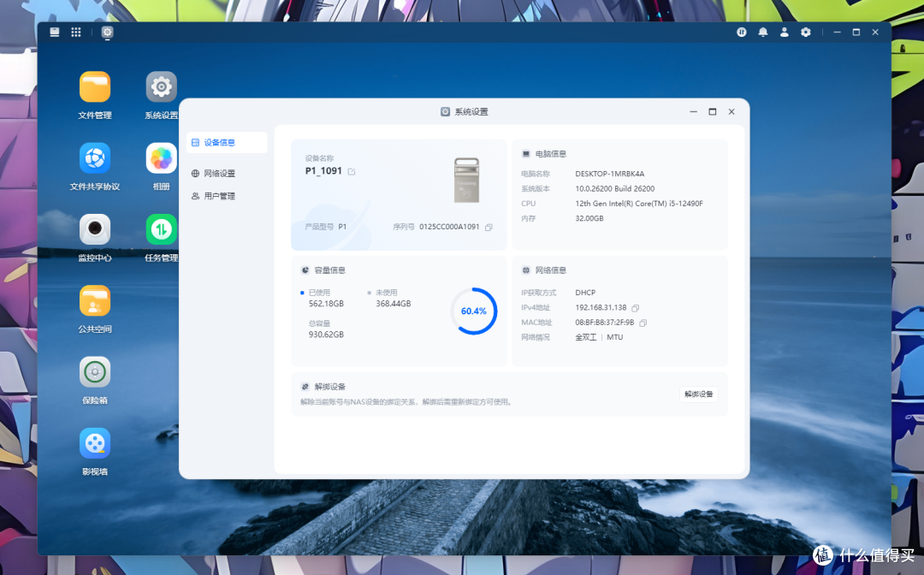The width and height of the screenshot is (924, 575).
Task: Copy the IPv4 address 192.168.31.138
Action: [x=635, y=308]
